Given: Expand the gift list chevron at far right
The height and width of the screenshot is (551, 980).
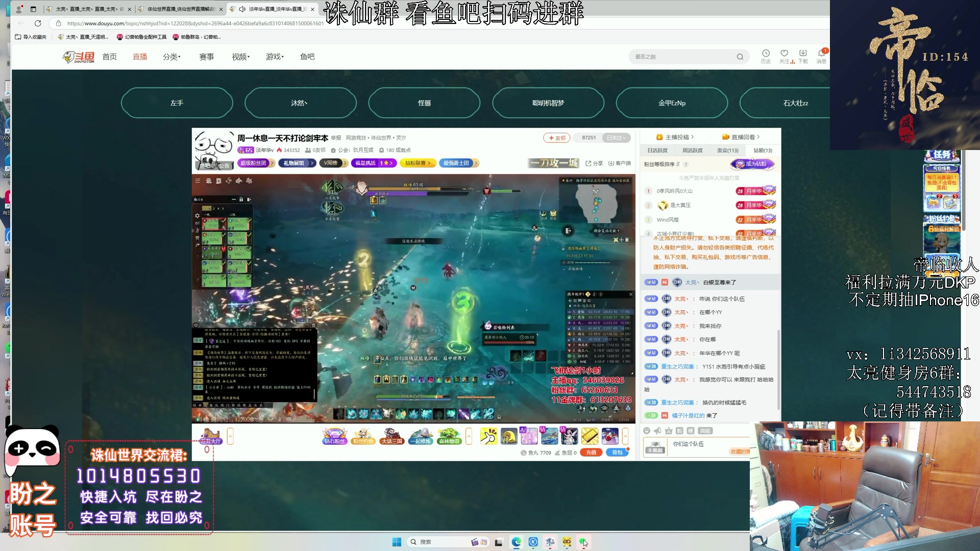Looking at the screenshot, I should coord(625,437).
